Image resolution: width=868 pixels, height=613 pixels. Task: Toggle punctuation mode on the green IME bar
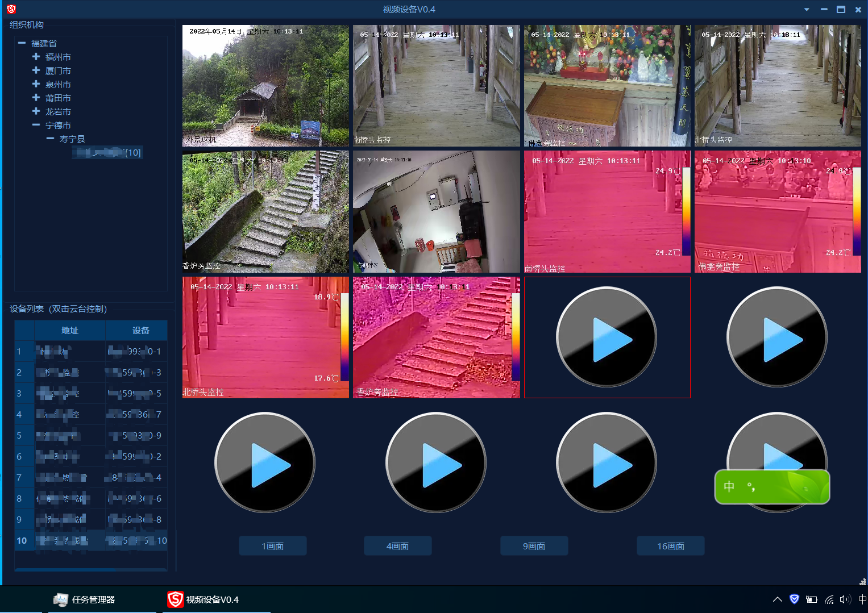[x=751, y=487]
